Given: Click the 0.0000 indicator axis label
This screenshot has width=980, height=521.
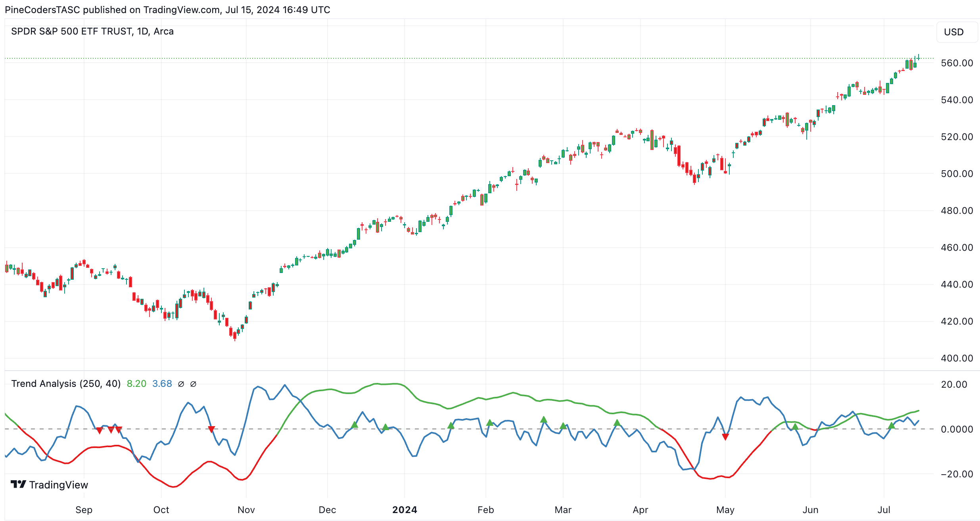Looking at the screenshot, I should 957,429.
